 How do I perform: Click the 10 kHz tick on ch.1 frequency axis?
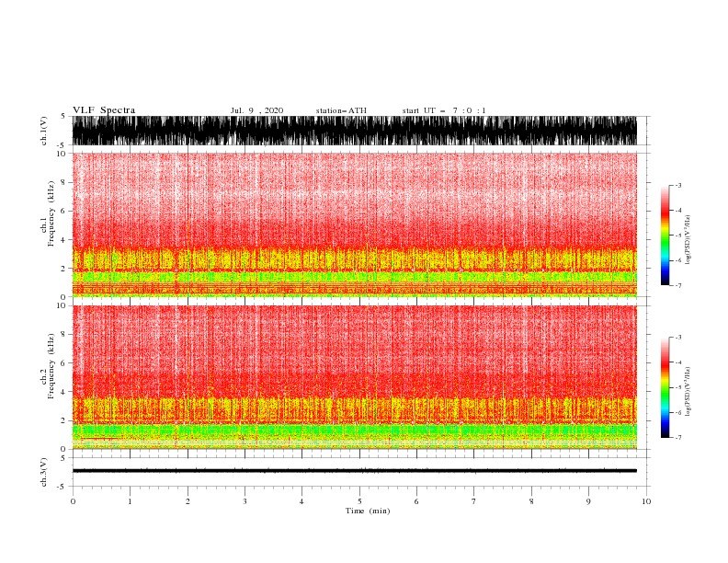[x=62, y=154]
